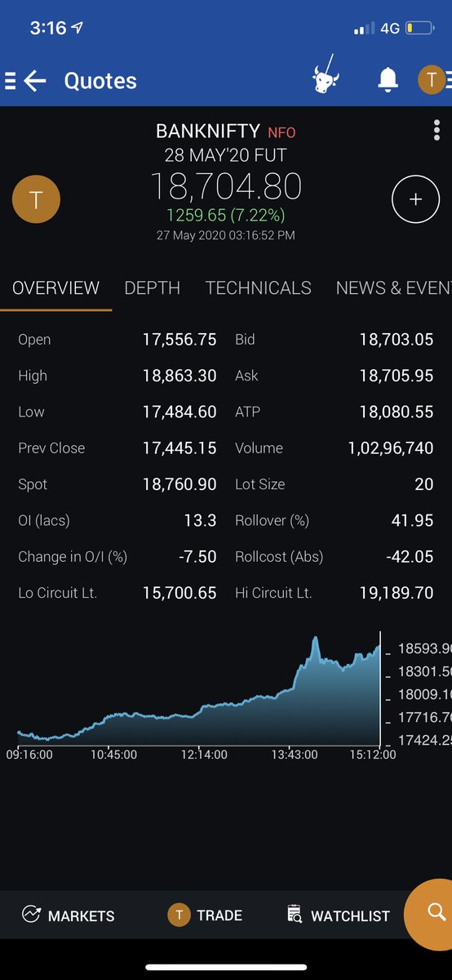452x980 pixels.
Task: Open MARKETS in bottom navigation
Action: 68,915
